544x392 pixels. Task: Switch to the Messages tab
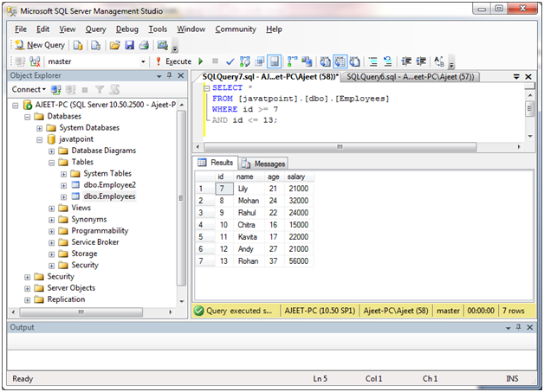pos(263,163)
